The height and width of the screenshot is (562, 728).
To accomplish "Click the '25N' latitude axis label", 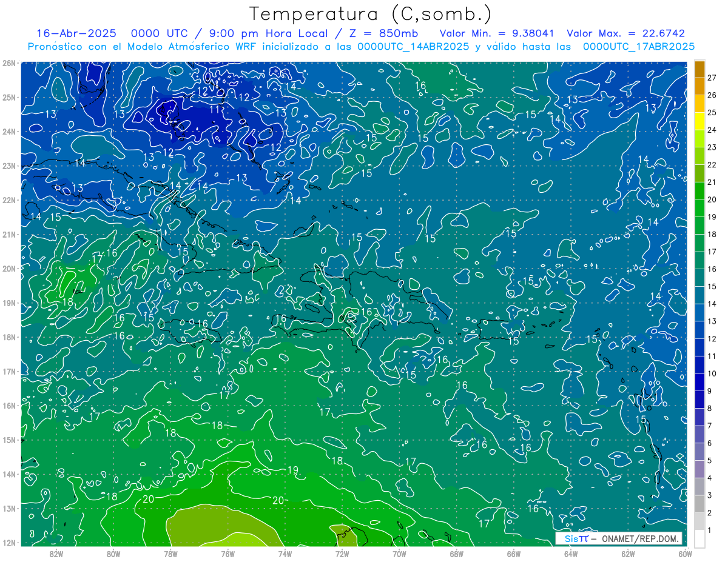I will pos(8,97).
